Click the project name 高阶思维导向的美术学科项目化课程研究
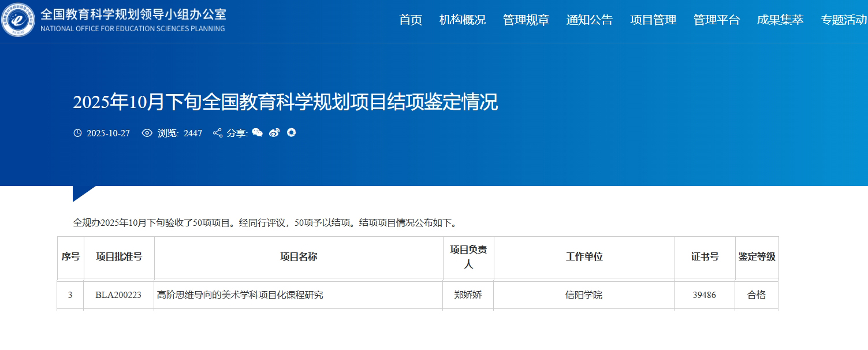This screenshot has height=350, width=868. 240,295
